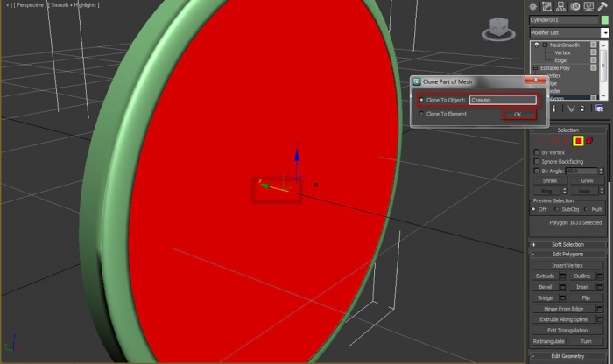
Task: Select Clone To Element radio button
Action: tap(421, 114)
